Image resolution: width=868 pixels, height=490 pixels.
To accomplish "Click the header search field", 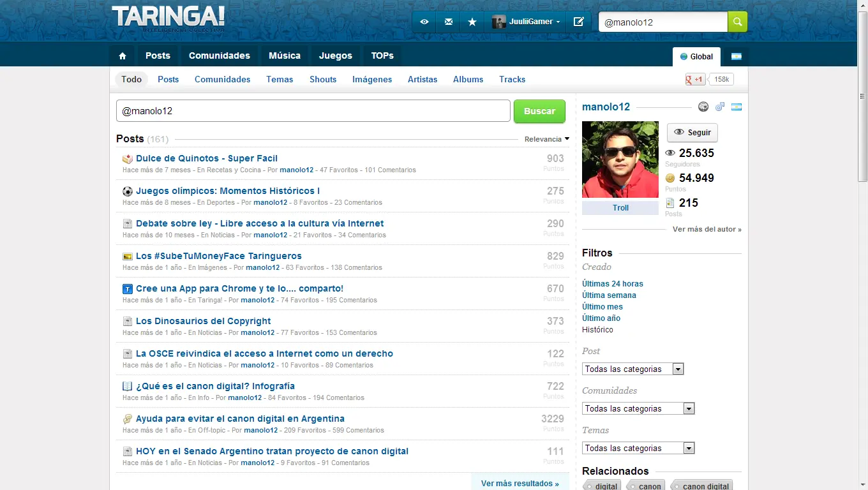I will click(663, 22).
